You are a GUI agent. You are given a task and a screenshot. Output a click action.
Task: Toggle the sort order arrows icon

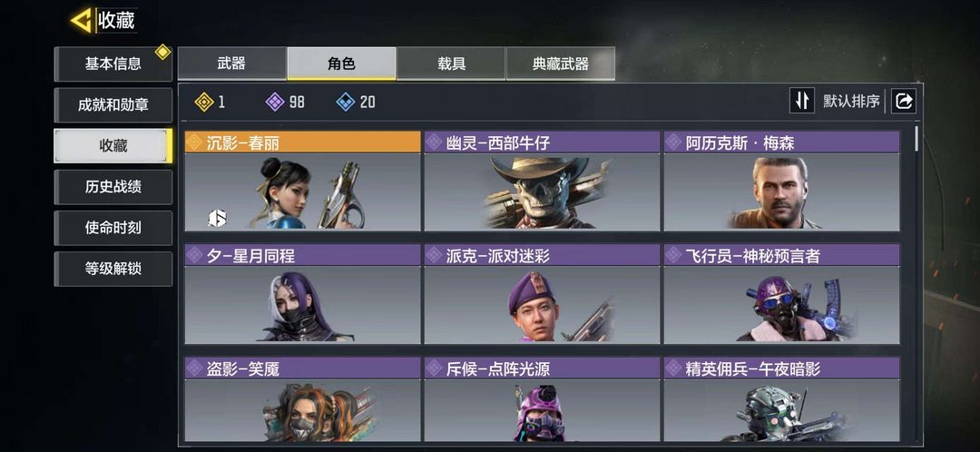click(802, 101)
